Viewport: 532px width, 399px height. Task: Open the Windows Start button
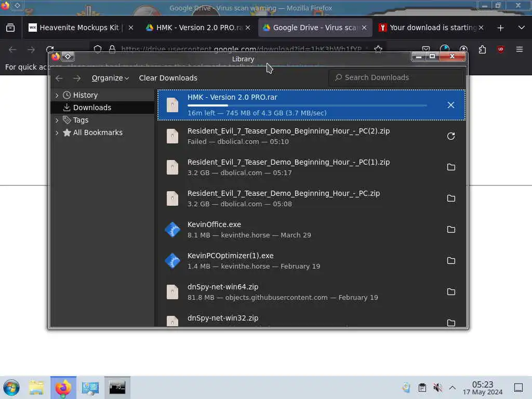[x=11, y=388]
